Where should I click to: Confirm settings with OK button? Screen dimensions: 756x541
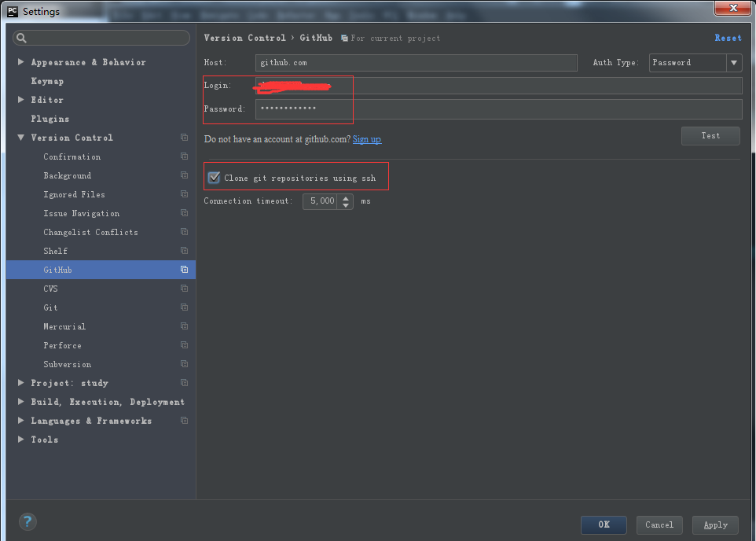coord(604,524)
